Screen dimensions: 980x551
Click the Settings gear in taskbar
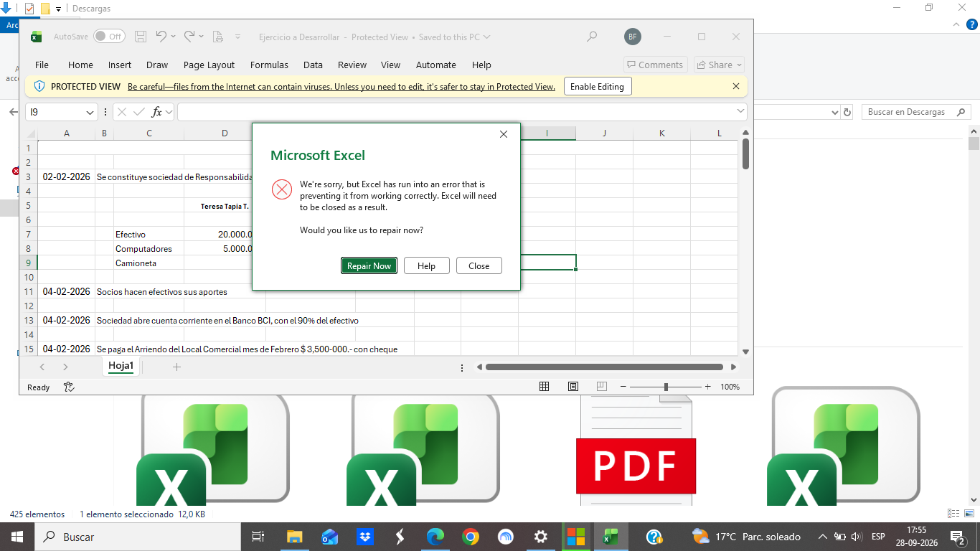coord(541,537)
